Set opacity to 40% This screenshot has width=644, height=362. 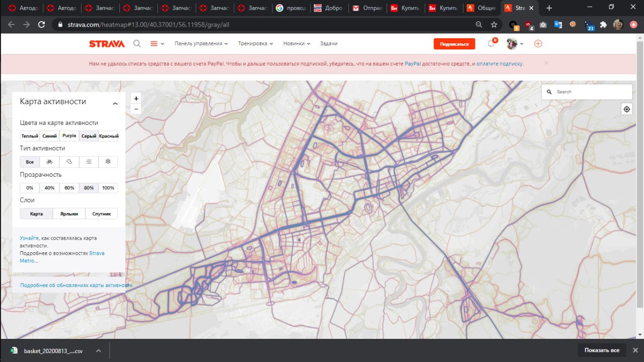click(x=49, y=188)
